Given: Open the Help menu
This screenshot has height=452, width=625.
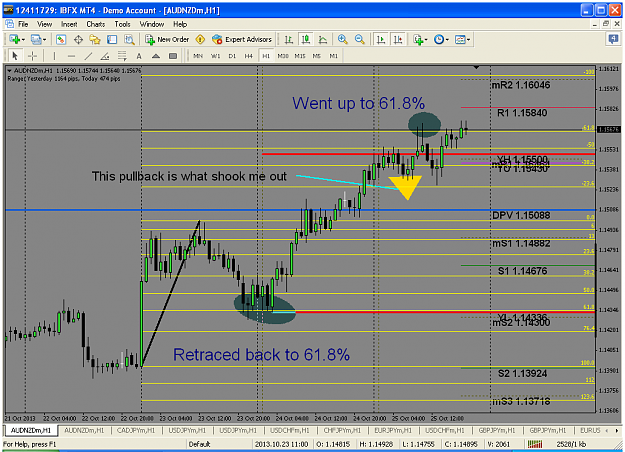Looking at the screenshot, I should 180,24.
